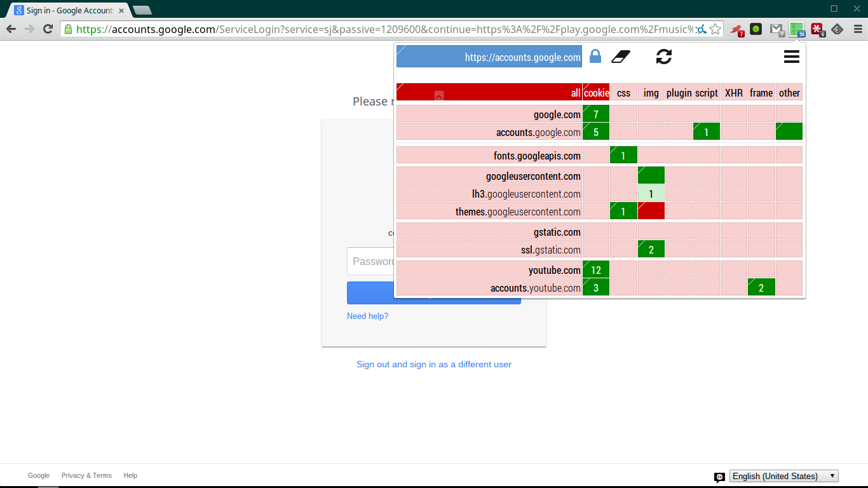The image size is (868, 488).
Task: Click 'Sign out and sign in as a different user'
Action: tap(434, 364)
